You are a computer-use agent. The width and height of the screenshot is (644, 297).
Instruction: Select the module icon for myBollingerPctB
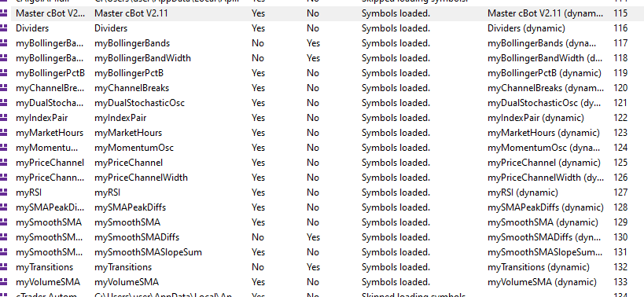point(4,73)
